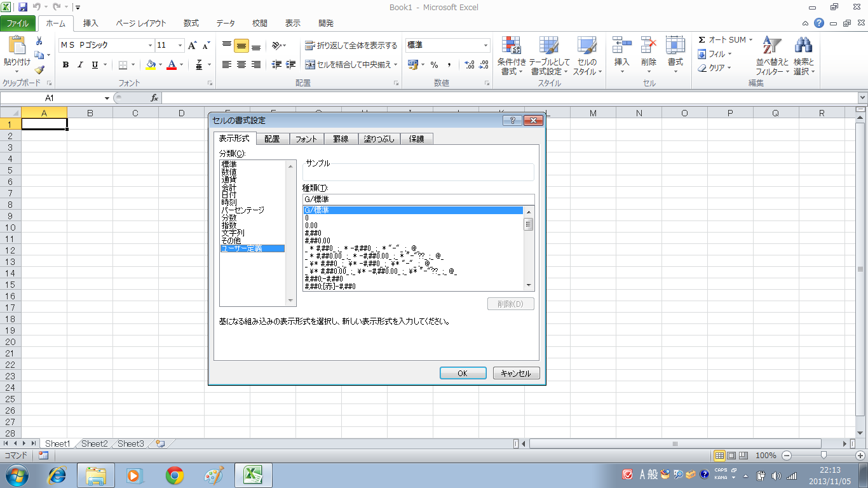
Task: Select 通貨 in the category list
Action: [229, 180]
